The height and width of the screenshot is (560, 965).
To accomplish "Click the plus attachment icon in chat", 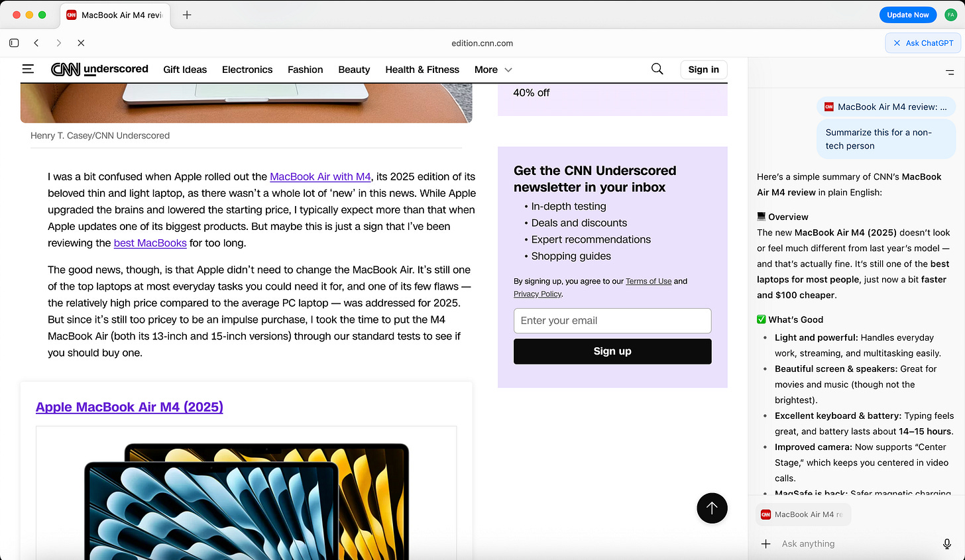I will click(x=766, y=543).
